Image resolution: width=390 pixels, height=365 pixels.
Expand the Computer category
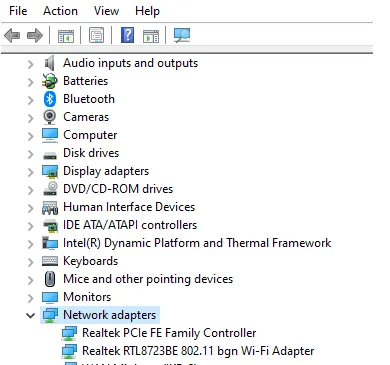point(31,136)
